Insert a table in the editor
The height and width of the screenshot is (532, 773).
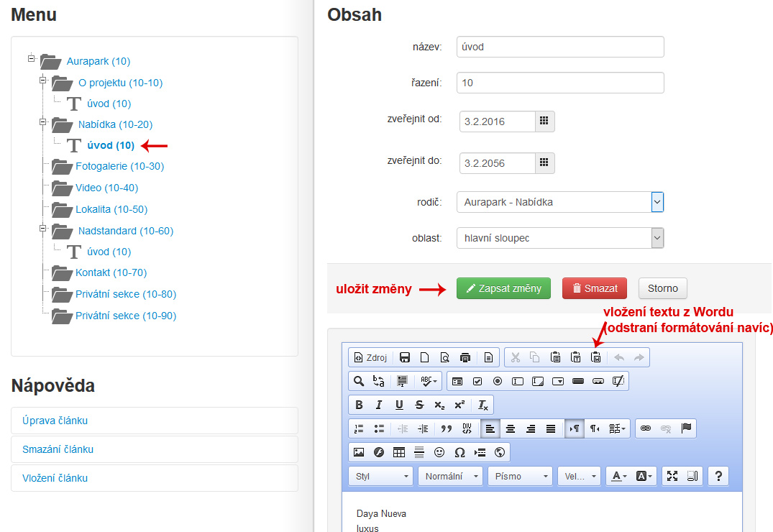(x=399, y=452)
